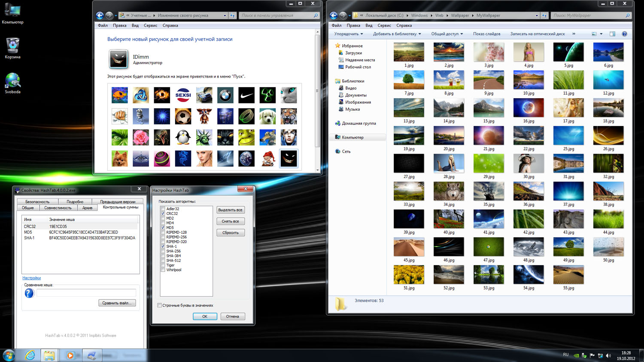Image resolution: width=644 pixels, height=362 pixels.
Task: Launch Internet Explorer from the taskbar
Action: click(x=30, y=355)
